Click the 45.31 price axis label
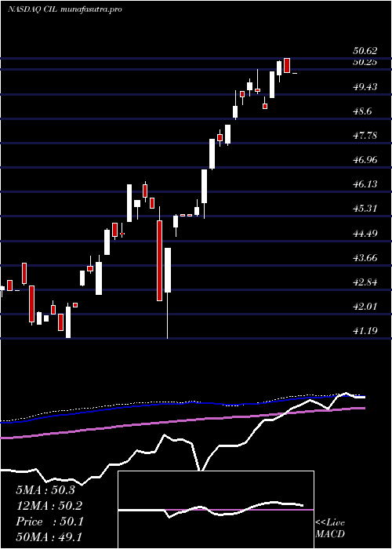This screenshot has width=392, height=549. (x=365, y=209)
